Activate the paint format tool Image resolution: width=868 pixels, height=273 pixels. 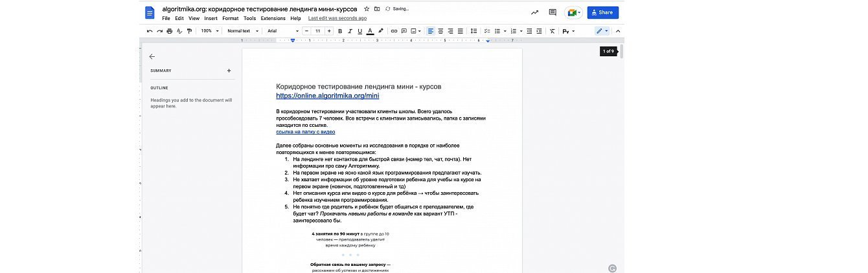(x=189, y=31)
